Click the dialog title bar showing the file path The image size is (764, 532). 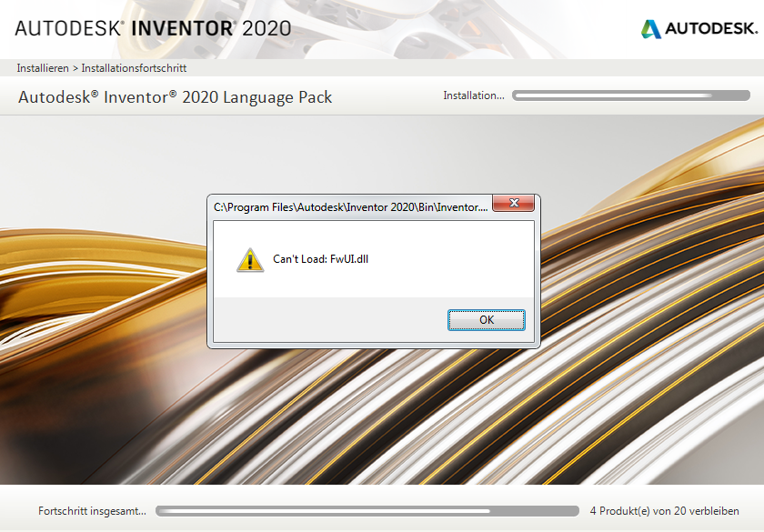(x=346, y=205)
